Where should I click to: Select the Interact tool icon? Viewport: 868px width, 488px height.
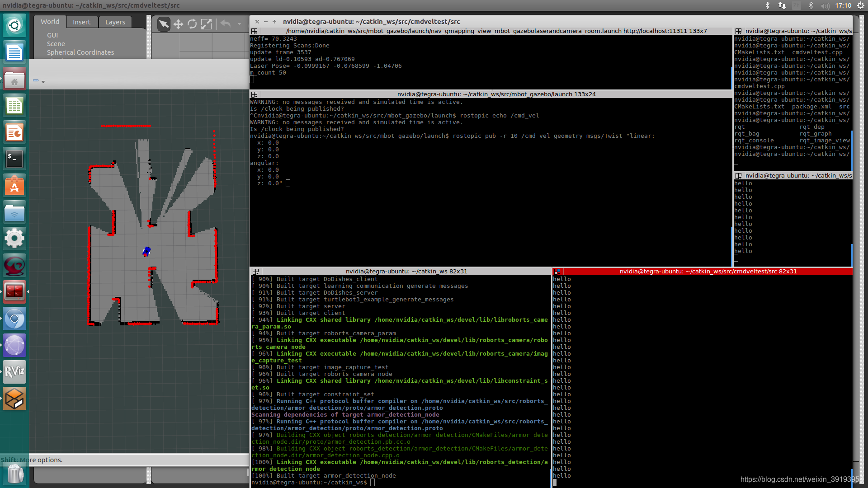tap(165, 23)
